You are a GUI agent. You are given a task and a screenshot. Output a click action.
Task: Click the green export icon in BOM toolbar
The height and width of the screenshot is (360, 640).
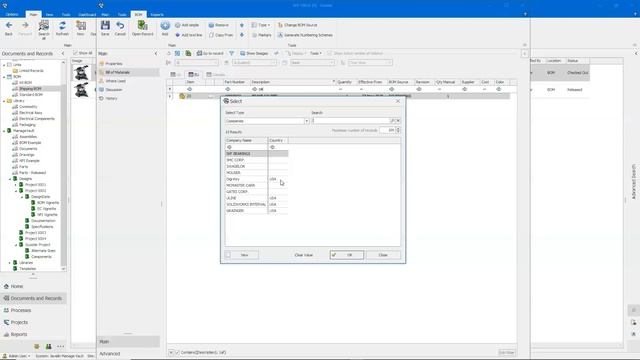188,53
